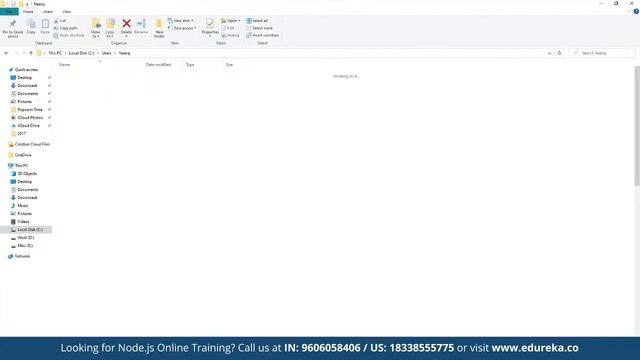Open the address bar history dropdown
Viewport: 640px width, 360px height.
[x=549, y=53]
